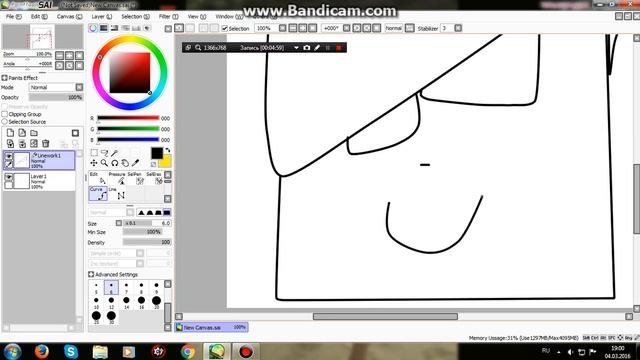The image size is (640, 360).
Task: Select the Curve tool
Action: click(98, 193)
